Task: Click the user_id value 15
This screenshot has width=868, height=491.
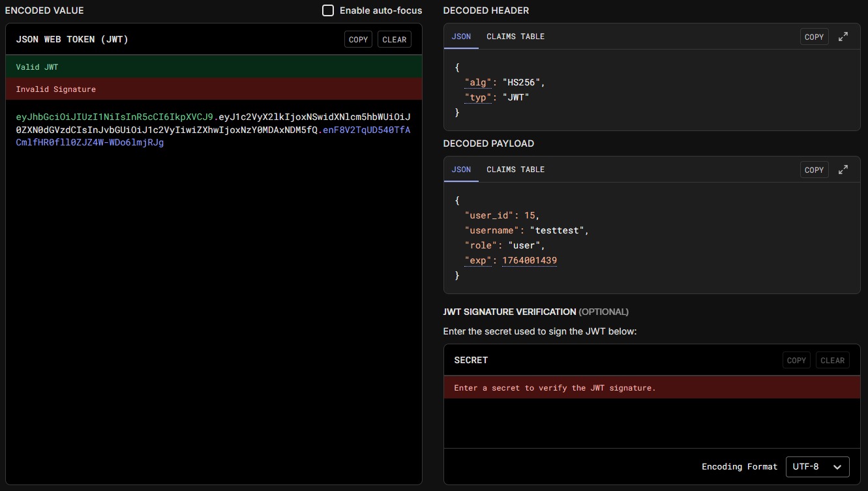Action: click(x=530, y=216)
